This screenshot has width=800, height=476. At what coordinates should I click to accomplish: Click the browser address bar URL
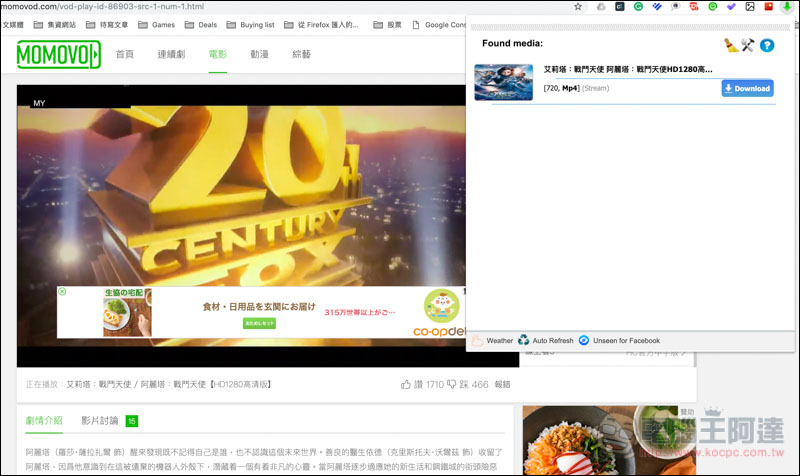(x=102, y=7)
